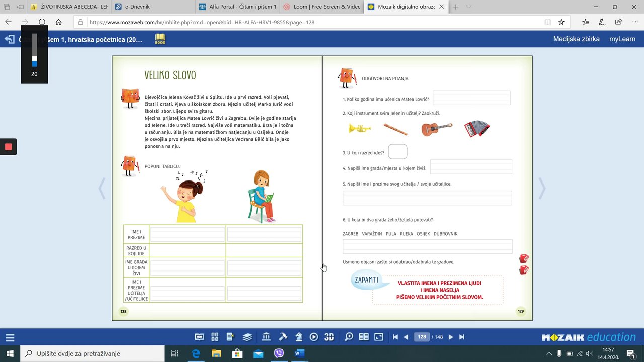The width and height of the screenshot is (644, 362).
Task: Open Word from taskbar
Action: 300,353
